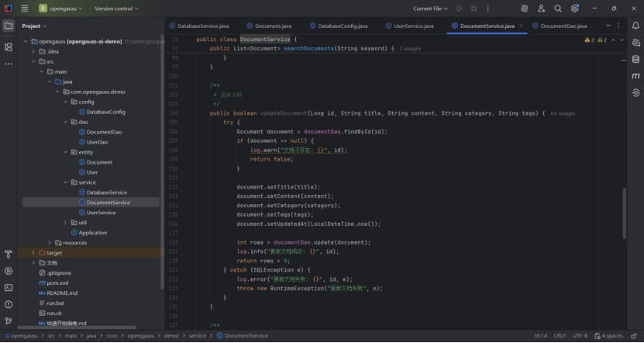Open IDE settings gear
This screenshot has height=343, width=644.
[x=574, y=9]
